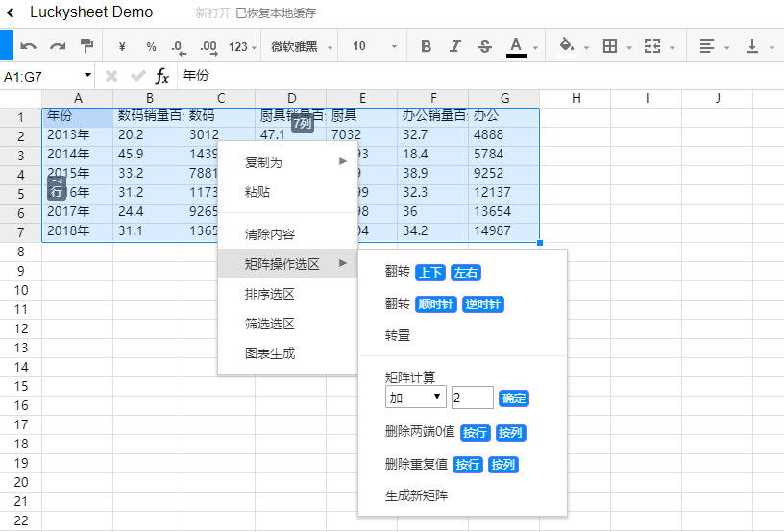Choose 清除内容 from context menu
This screenshot has height=532, width=784.
click(x=287, y=233)
